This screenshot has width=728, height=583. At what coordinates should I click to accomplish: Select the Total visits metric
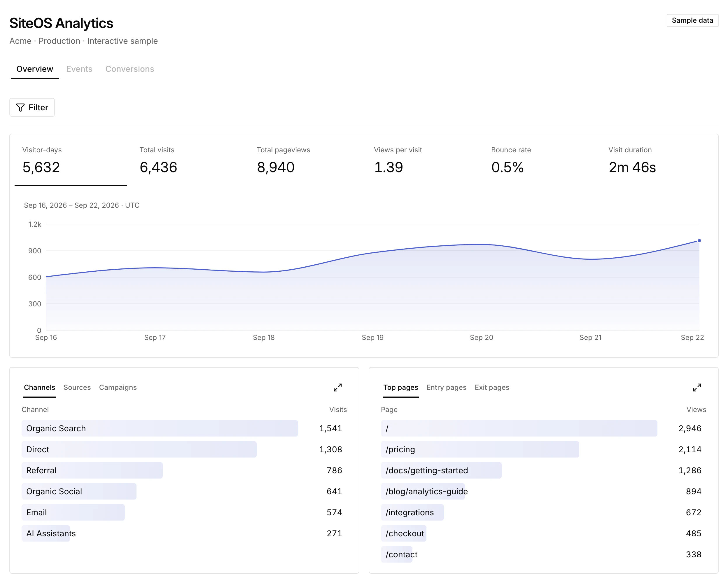[x=188, y=163]
